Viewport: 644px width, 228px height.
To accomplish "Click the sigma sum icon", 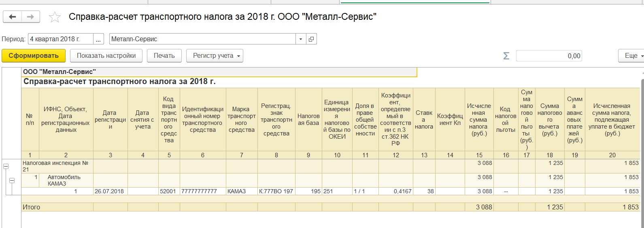I will pos(506,56).
